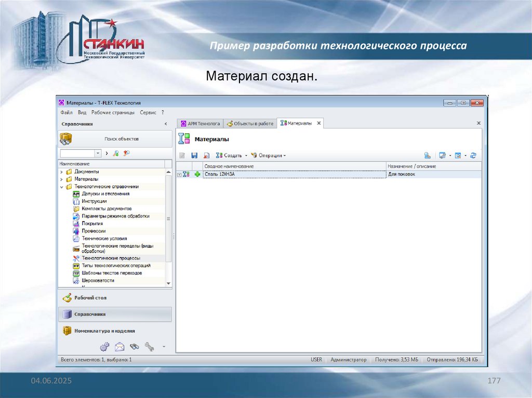This screenshot has width=532, height=398.
Task: Click the Типы технологических операций icon
Action: [76, 266]
